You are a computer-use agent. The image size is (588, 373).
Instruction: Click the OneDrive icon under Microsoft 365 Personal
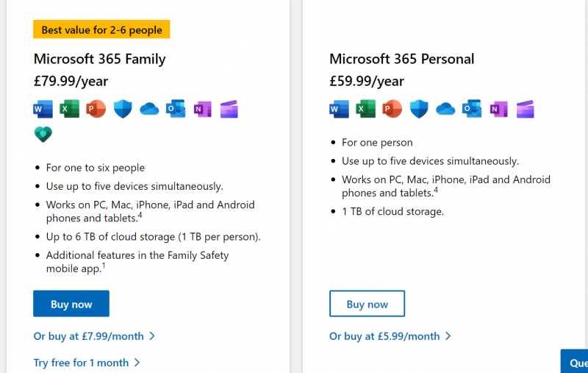(x=445, y=109)
